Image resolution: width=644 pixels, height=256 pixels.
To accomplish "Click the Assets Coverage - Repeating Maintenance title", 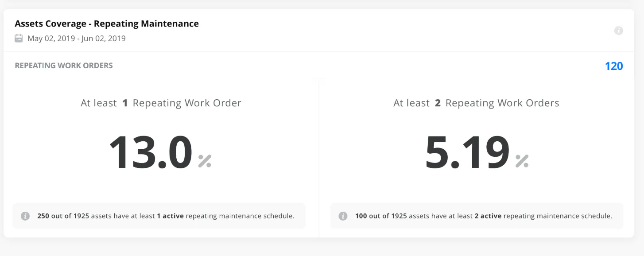I will click(107, 23).
